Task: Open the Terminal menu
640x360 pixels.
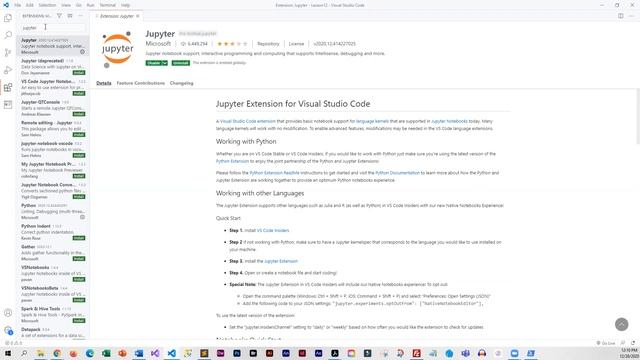Action: click(108, 5)
